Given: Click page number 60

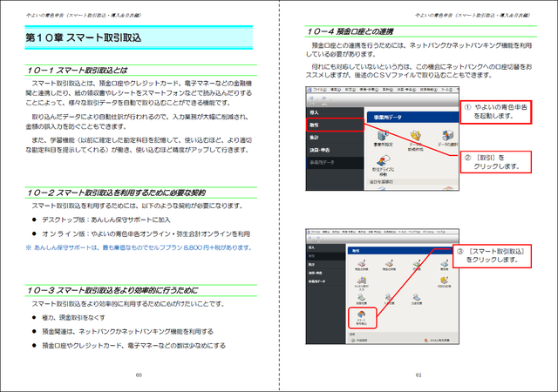Looking at the screenshot, I should pos(139,375).
